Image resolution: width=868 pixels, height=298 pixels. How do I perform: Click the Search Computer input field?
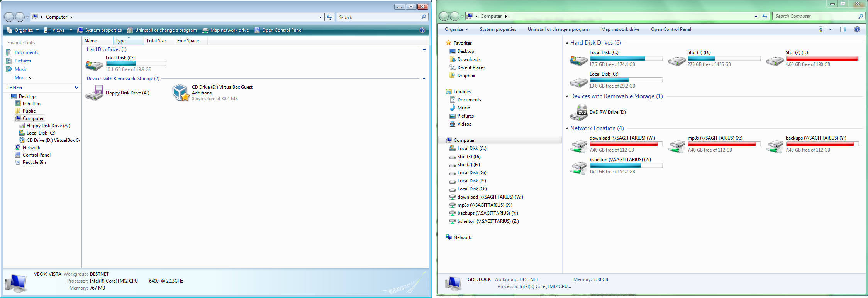tap(815, 16)
